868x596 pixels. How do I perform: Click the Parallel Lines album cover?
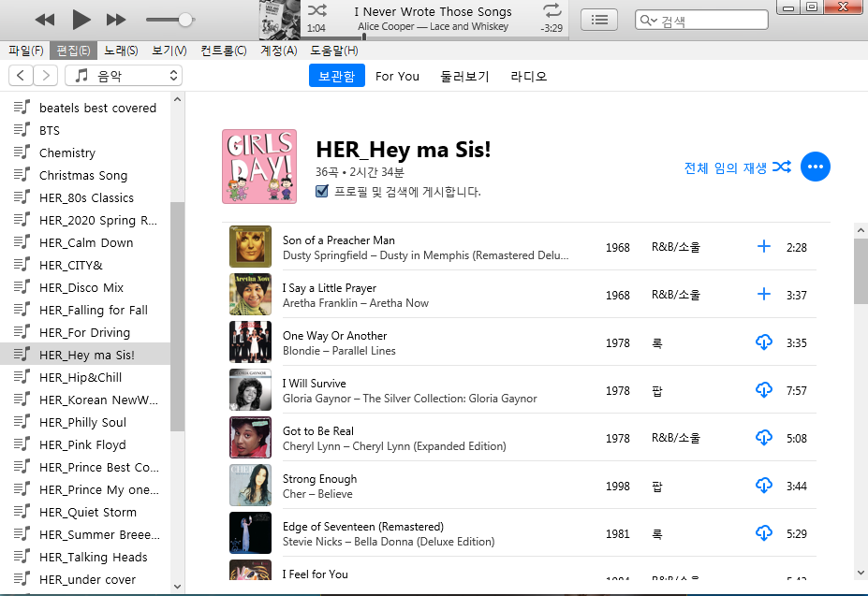250,342
